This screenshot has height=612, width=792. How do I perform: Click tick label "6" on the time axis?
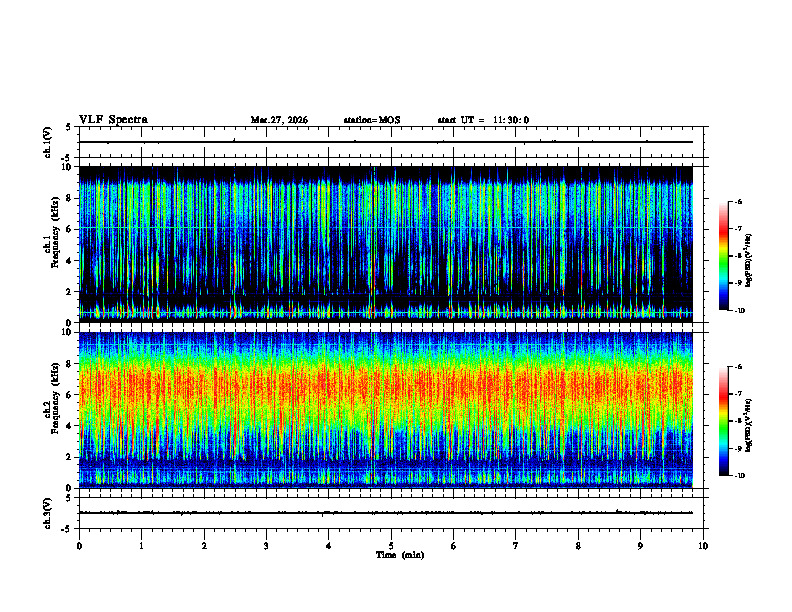[x=453, y=546]
